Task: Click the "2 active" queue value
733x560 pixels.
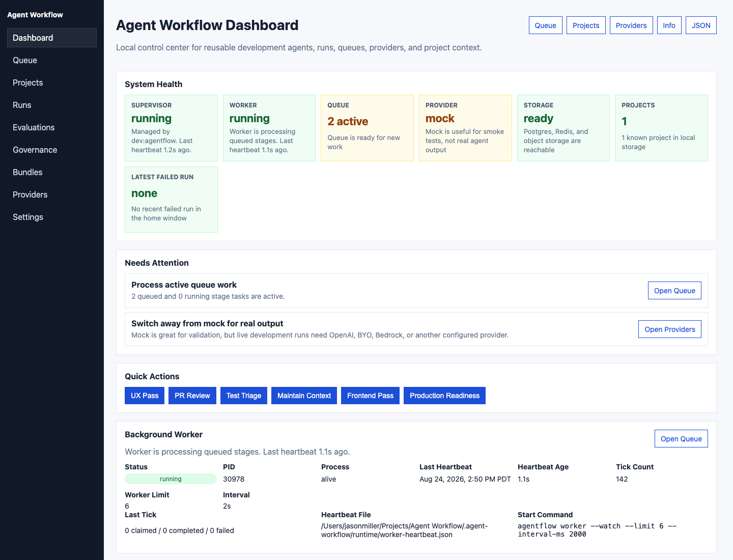Action: point(348,121)
